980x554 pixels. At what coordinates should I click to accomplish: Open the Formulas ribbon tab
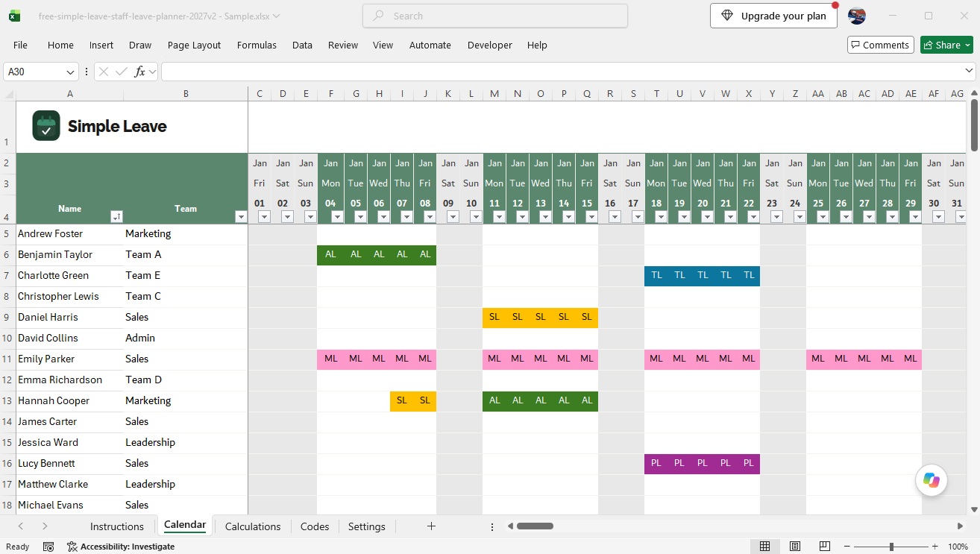click(x=257, y=45)
